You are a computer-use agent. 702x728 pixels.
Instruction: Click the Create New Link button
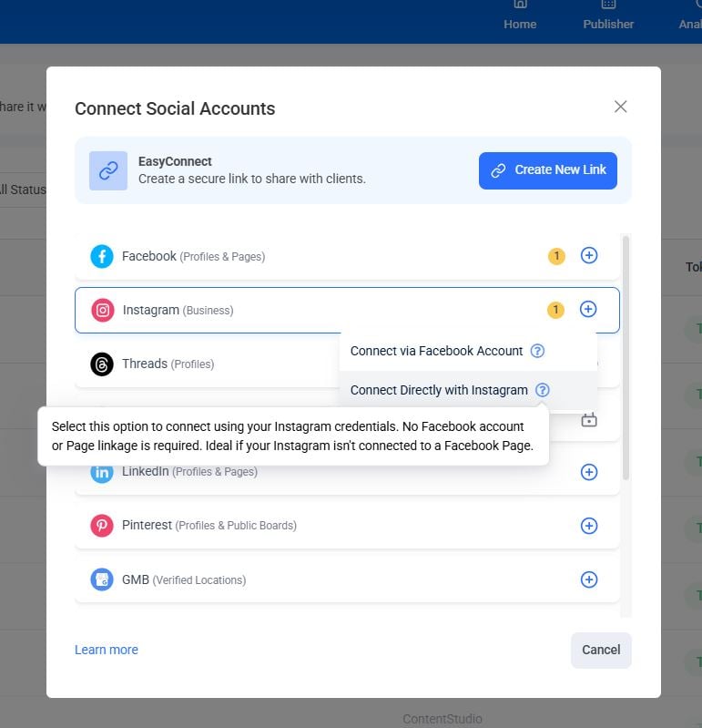(548, 170)
